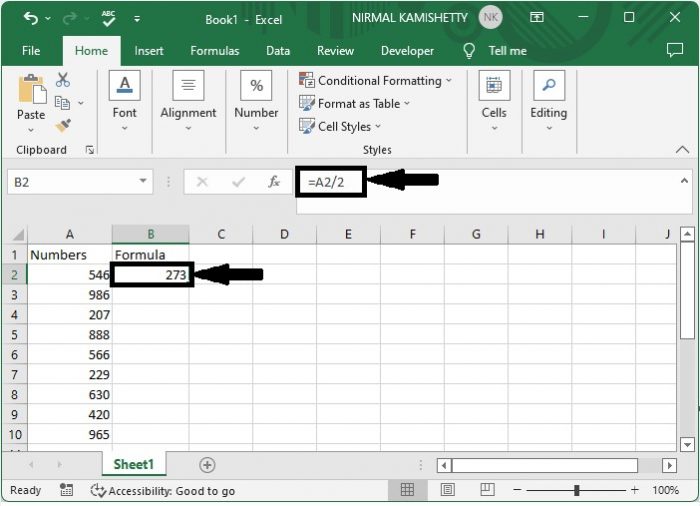700x506 pixels.
Task: Select cell B1 containing Formula
Action: (150, 255)
